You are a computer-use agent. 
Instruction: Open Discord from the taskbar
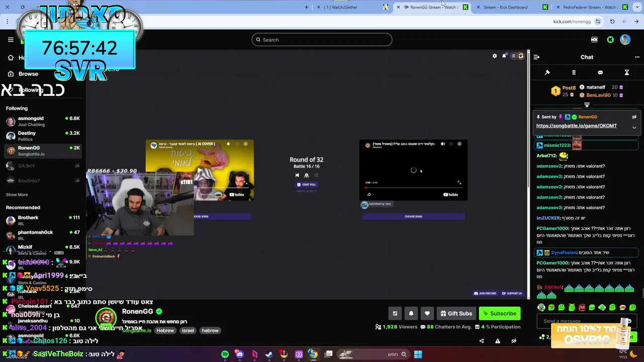point(239,354)
